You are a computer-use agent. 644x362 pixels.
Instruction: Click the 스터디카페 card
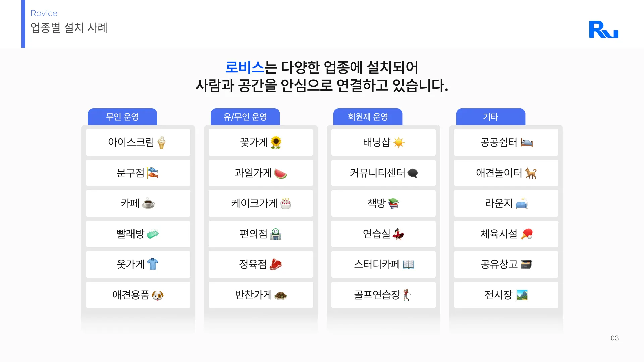(383, 264)
